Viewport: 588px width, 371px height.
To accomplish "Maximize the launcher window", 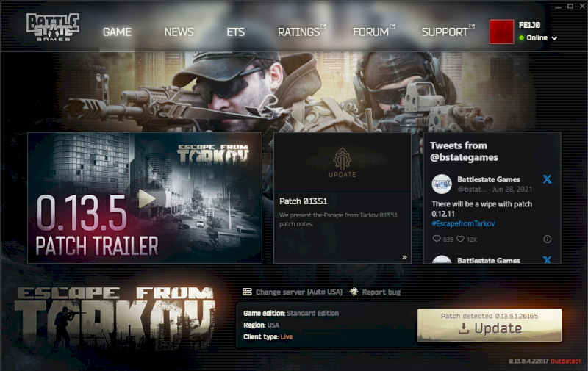I will click(570, 6).
